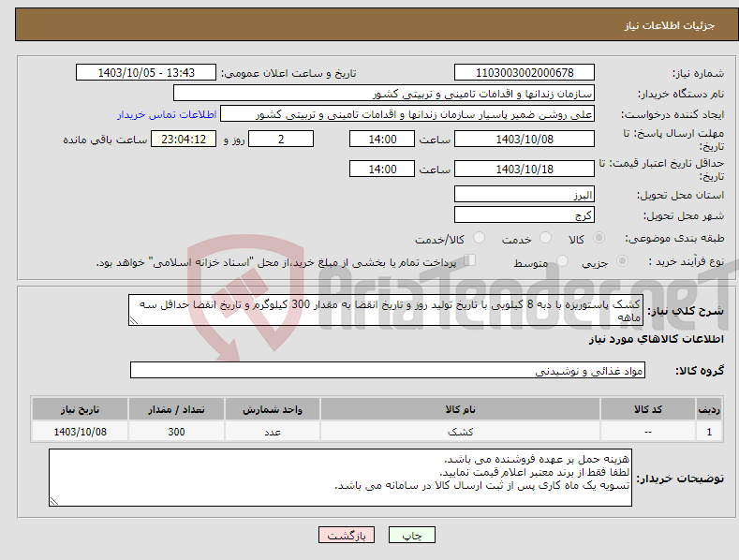Screen dimensions: 739x560
Task: Click the resize handle of buyer notes box
Action: pos(54,502)
